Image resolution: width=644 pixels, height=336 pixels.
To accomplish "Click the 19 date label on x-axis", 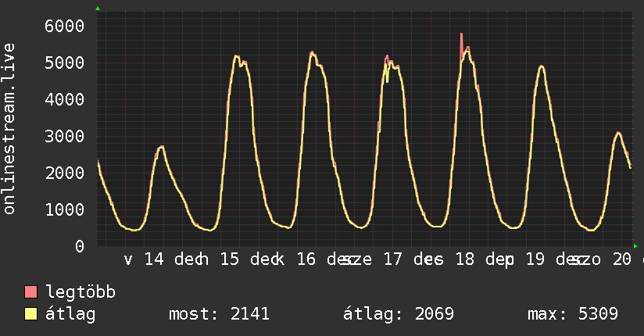I will [x=535, y=259].
